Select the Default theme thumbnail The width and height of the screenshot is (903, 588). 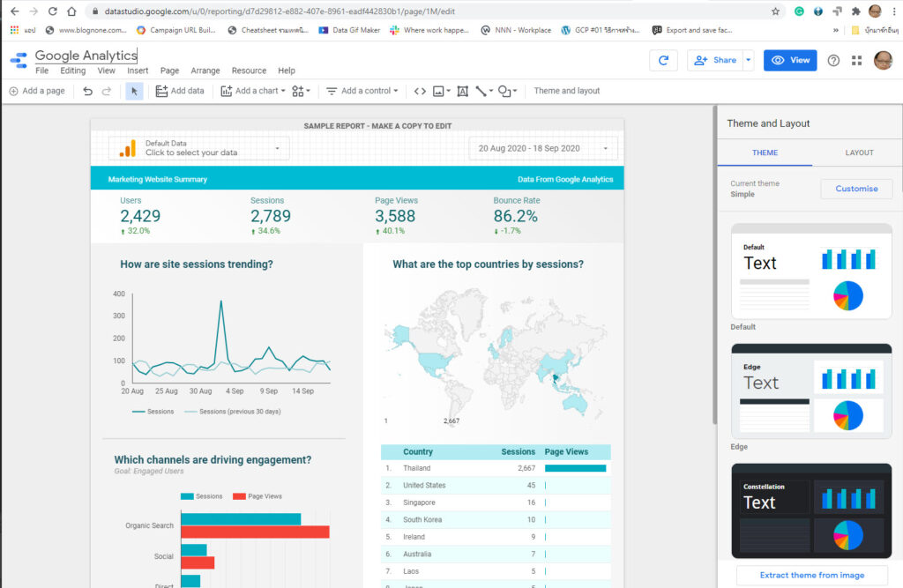[x=811, y=272]
